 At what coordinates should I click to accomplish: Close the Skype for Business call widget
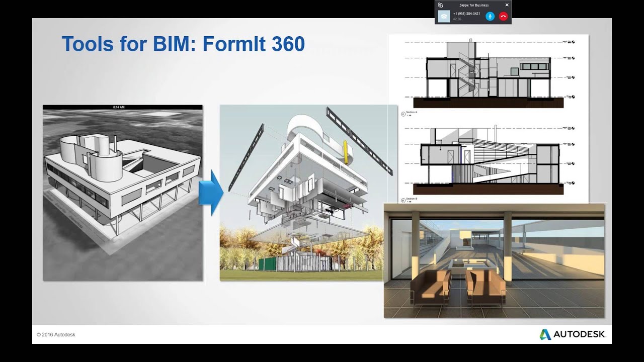[x=507, y=5]
